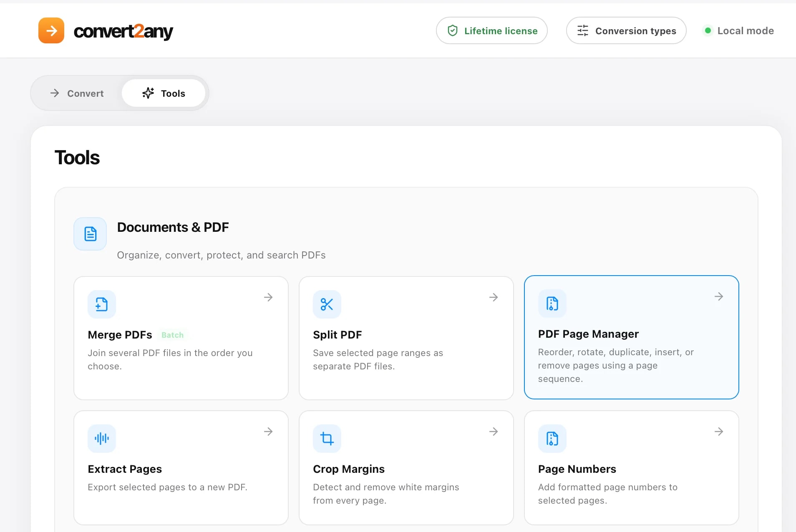Image resolution: width=796 pixels, height=532 pixels.
Task: Click the Batch badge beside Merge PDFs
Action: coord(172,335)
